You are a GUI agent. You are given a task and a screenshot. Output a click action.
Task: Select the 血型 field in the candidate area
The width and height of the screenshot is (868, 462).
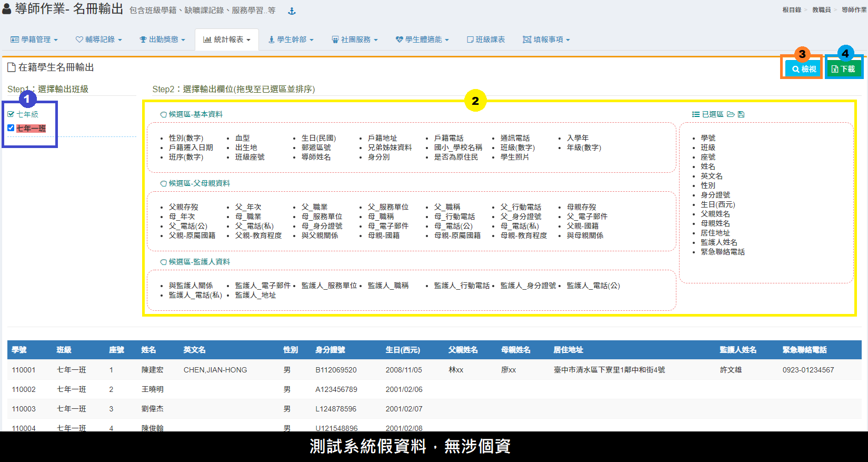tap(243, 138)
